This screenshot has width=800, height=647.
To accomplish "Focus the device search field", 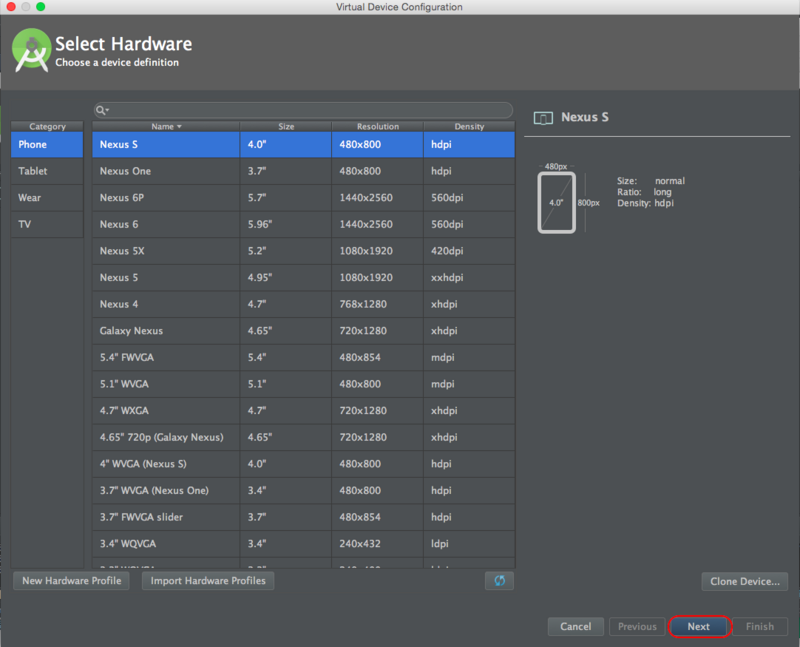I will 303,110.
